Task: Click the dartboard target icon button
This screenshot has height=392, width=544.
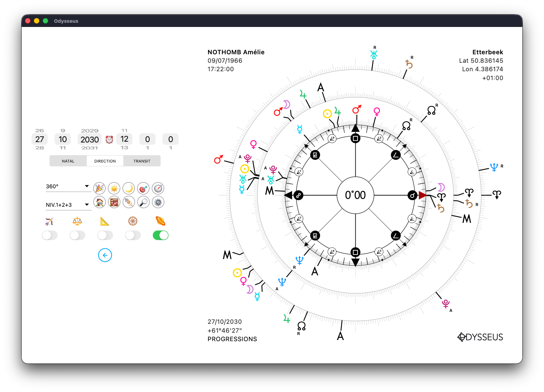Action: (143, 188)
